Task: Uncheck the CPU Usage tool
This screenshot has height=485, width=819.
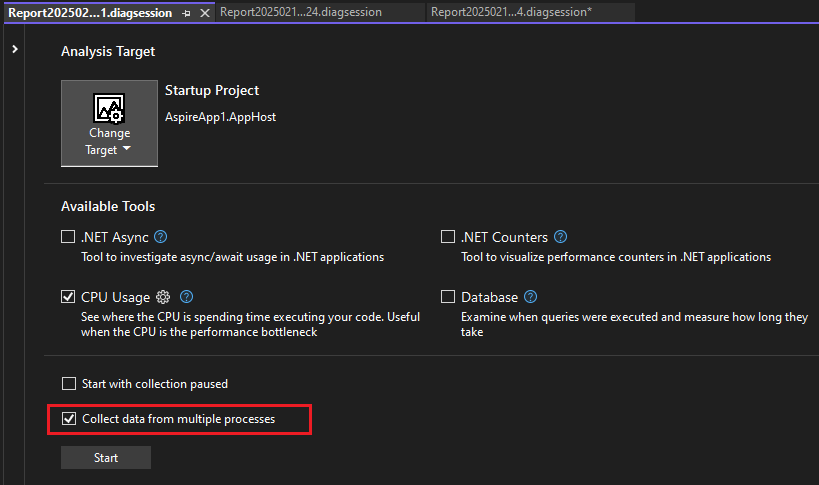Action: pyautogui.click(x=68, y=297)
